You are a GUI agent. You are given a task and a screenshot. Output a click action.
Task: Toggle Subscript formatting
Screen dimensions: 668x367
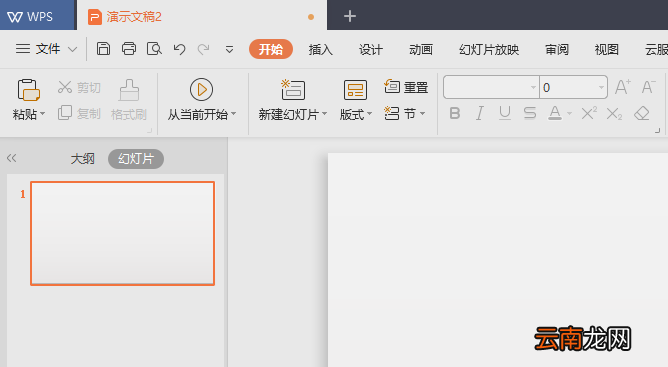tap(614, 113)
